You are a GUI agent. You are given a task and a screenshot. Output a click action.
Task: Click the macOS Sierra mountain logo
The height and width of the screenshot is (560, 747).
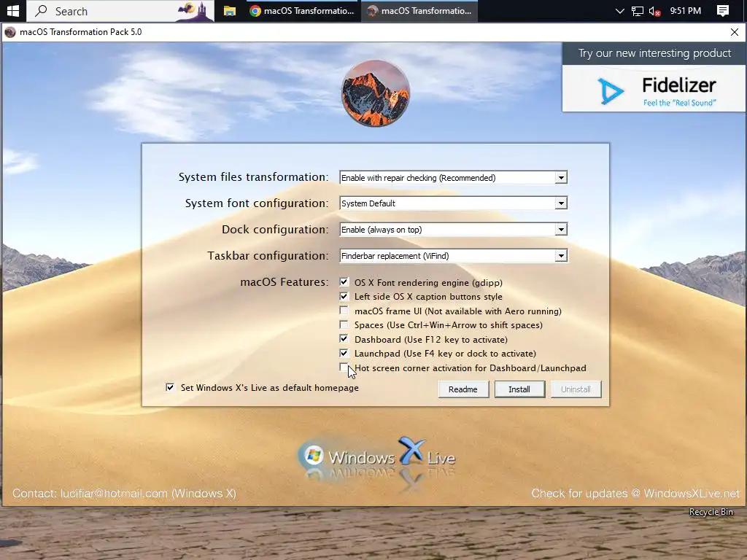point(376,93)
